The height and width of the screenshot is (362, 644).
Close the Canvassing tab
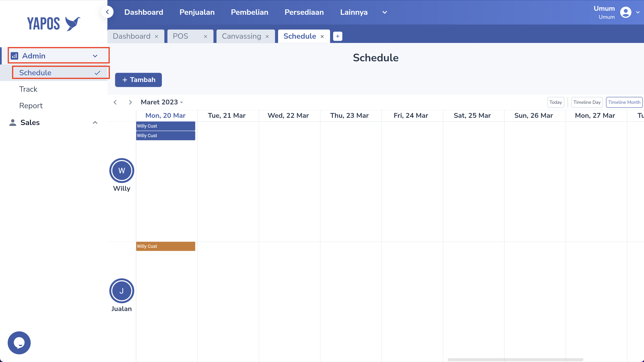267,36
